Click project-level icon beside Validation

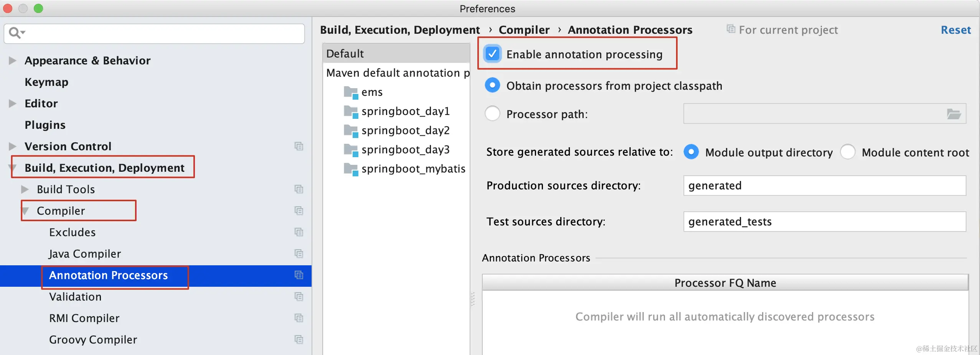coord(299,297)
